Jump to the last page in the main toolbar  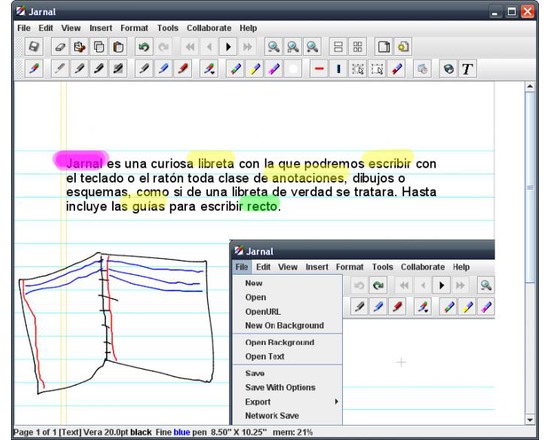pos(248,47)
